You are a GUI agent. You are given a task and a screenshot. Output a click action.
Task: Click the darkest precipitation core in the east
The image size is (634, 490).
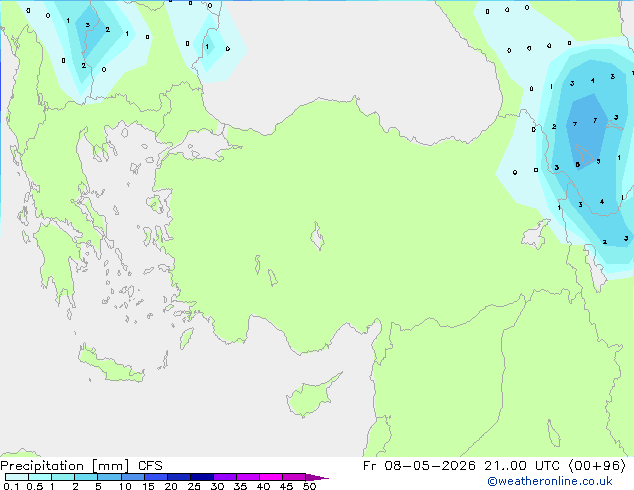click(x=587, y=131)
